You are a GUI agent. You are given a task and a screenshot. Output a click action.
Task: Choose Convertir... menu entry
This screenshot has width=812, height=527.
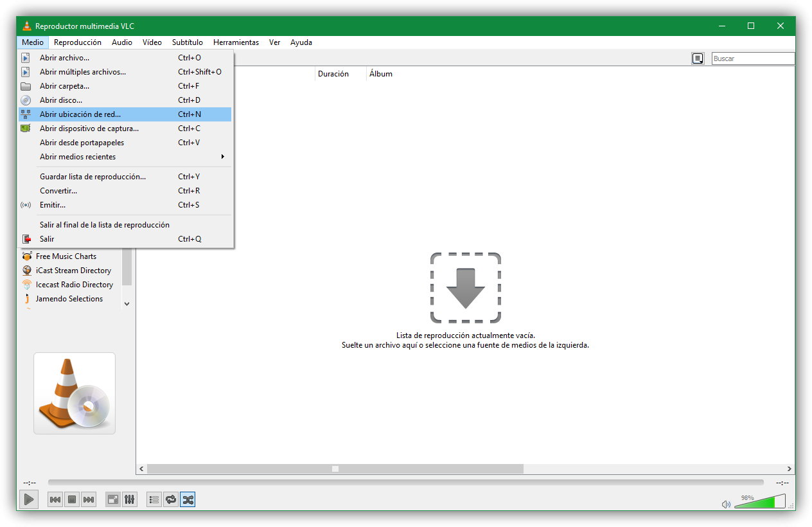pos(125,191)
